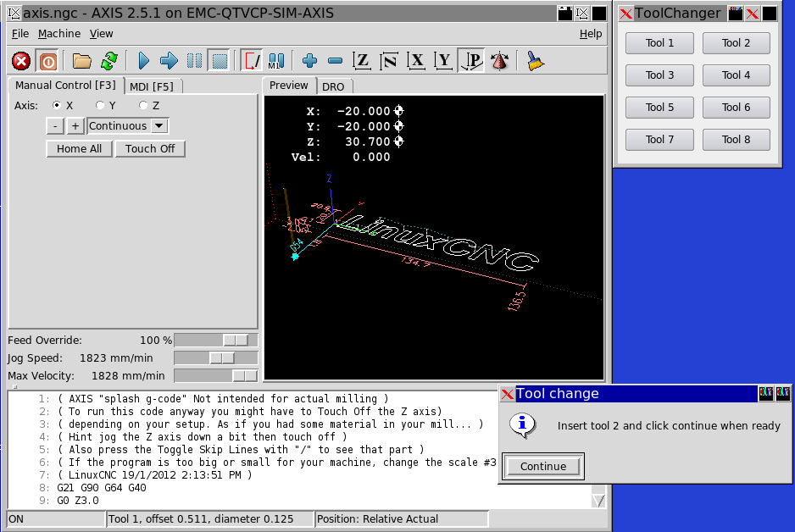
Task: Reload the current file
Action: tap(109, 61)
